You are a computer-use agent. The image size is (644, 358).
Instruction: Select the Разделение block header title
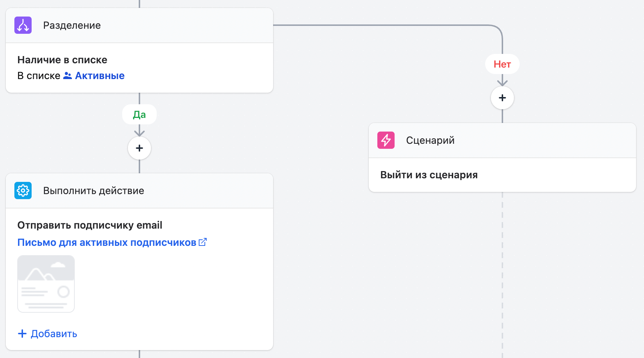pos(72,25)
